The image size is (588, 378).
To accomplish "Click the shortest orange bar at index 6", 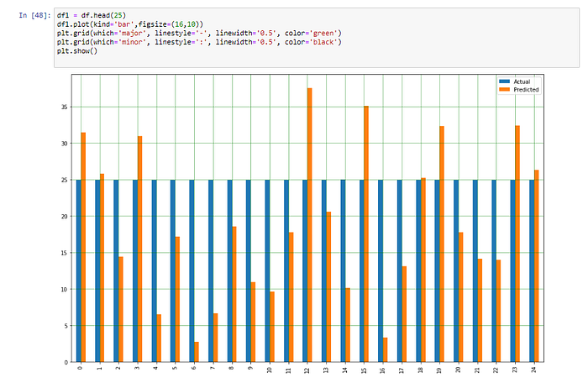I will [x=197, y=352].
